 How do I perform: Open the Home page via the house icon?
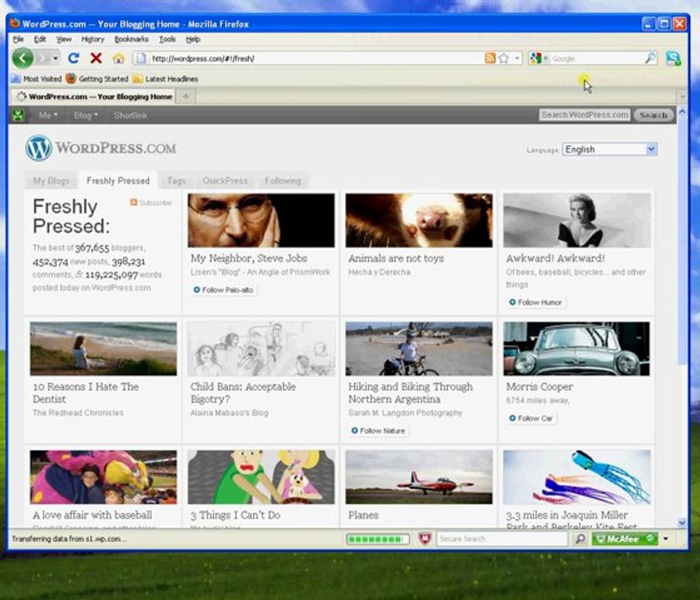tap(118, 58)
